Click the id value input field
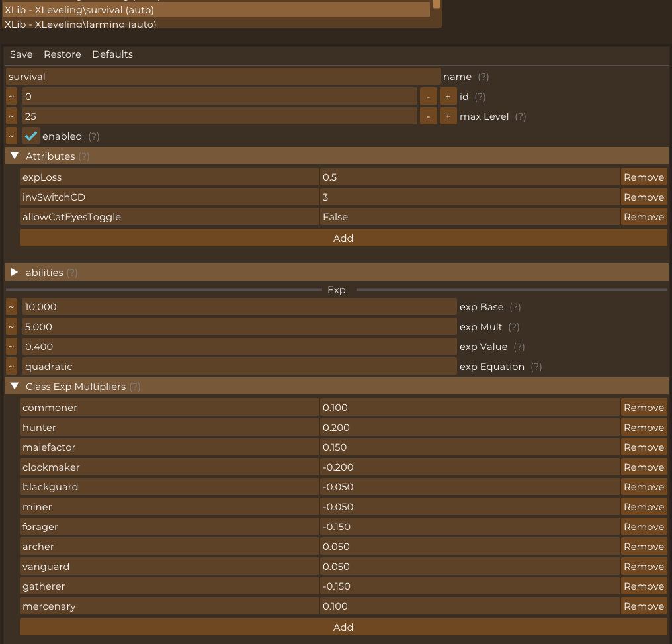This screenshot has width=672, height=644. click(220, 97)
